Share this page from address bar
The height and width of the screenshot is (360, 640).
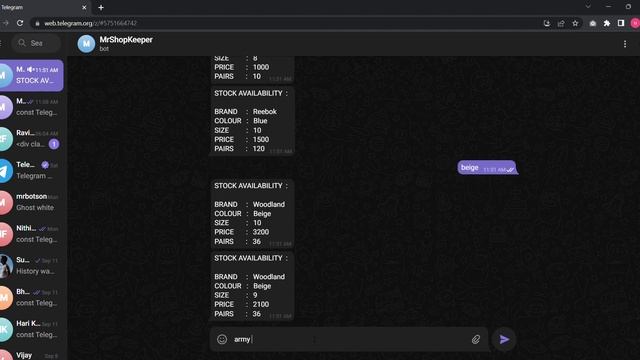561,23
